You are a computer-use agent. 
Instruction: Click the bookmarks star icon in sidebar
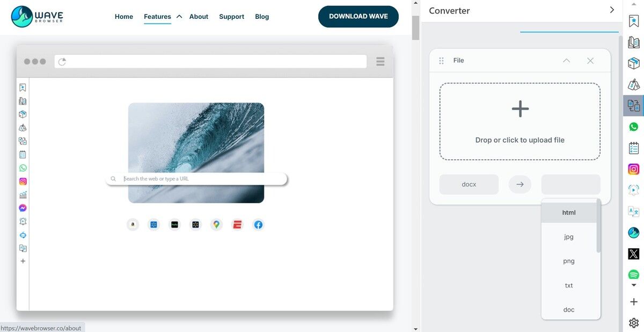pyautogui.click(x=634, y=21)
